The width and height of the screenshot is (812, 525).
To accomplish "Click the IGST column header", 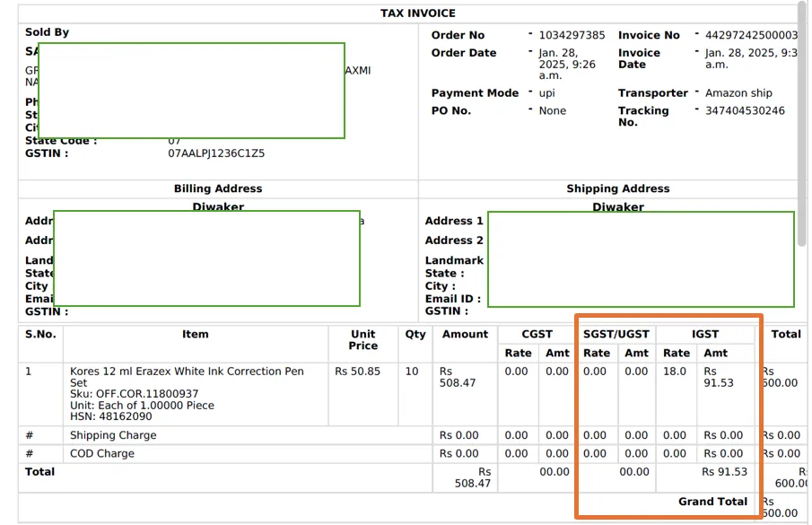I will (x=705, y=334).
